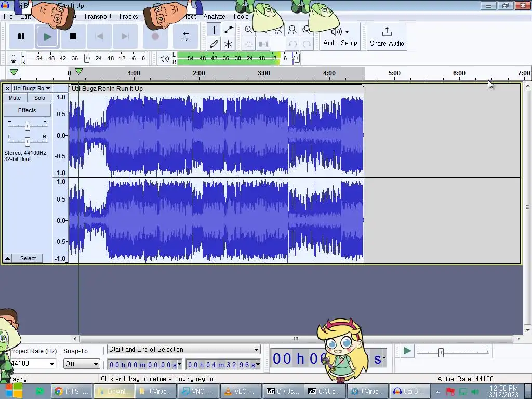Click the timeline options green triangle at left
The width and height of the screenshot is (532, 399).
[14, 72]
